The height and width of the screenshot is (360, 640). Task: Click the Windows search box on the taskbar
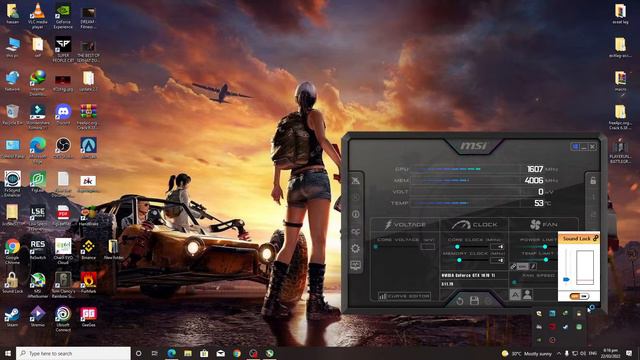click(73, 353)
